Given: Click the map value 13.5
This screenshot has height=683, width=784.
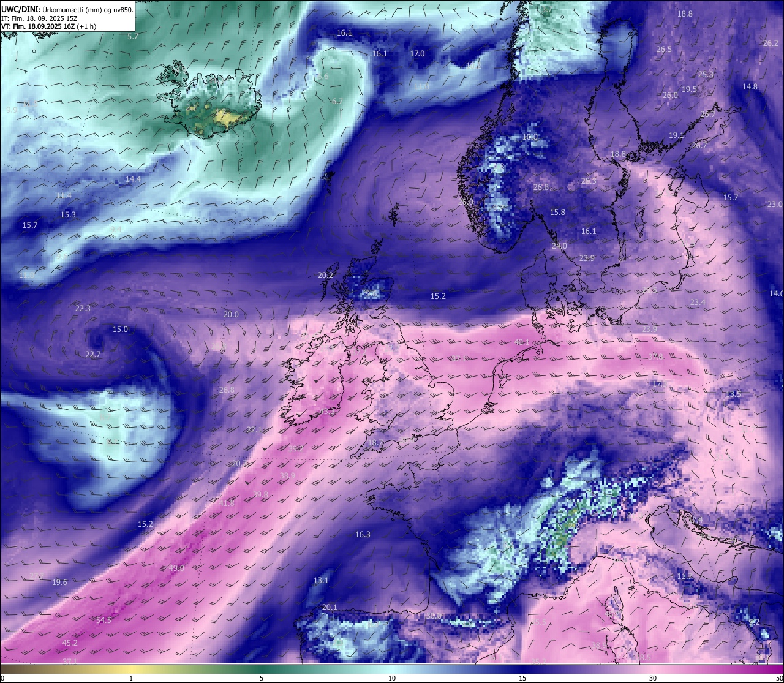Looking at the screenshot, I should tap(733, 394).
